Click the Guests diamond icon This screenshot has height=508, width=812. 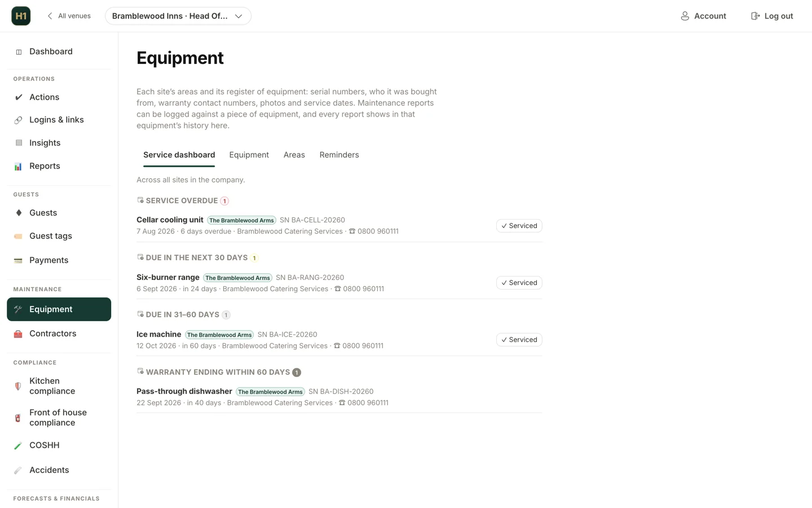point(19,213)
